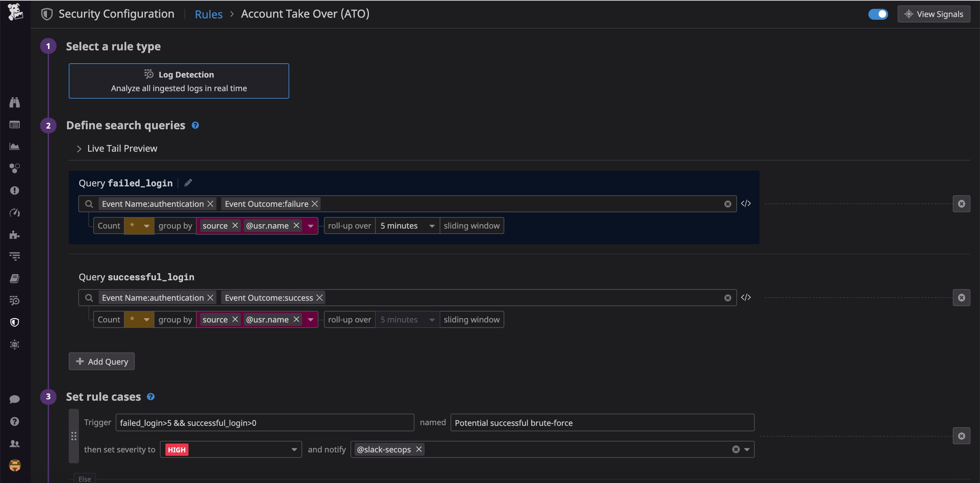This screenshot has height=483, width=980.
Task: Open the Events list sidebar icon
Action: click(14, 124)
